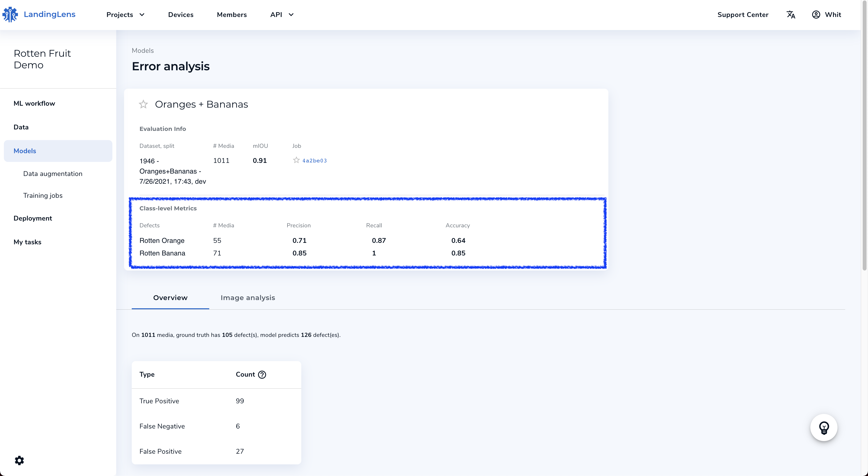Switch to the Image analysis tab

(x=248, y=298)
